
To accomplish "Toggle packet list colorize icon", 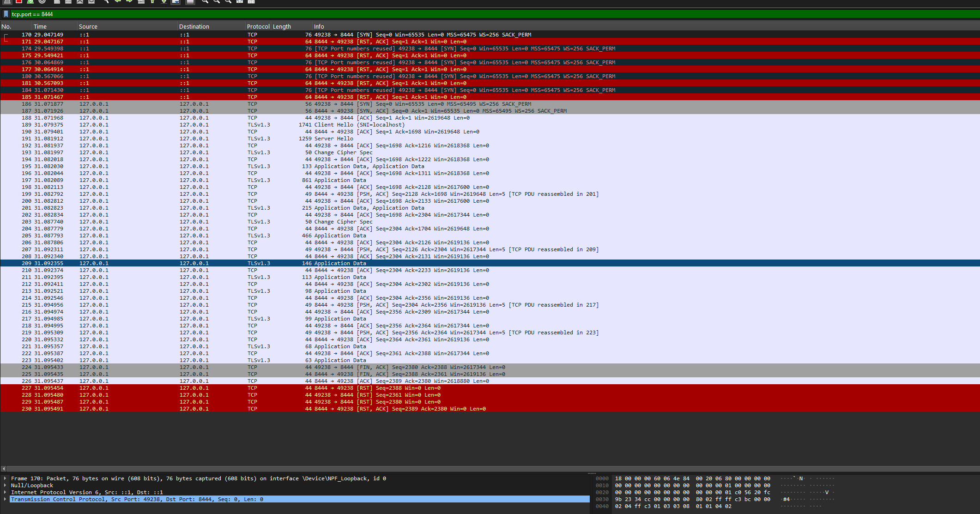I will pos(190,1).
